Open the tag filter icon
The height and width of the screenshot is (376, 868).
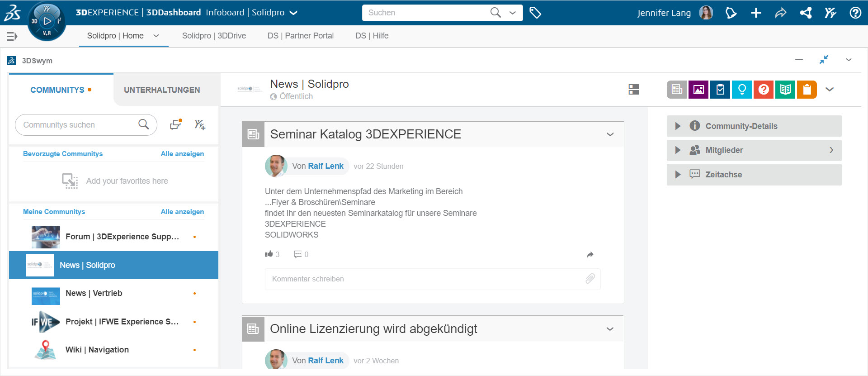(x=535, y=13)
